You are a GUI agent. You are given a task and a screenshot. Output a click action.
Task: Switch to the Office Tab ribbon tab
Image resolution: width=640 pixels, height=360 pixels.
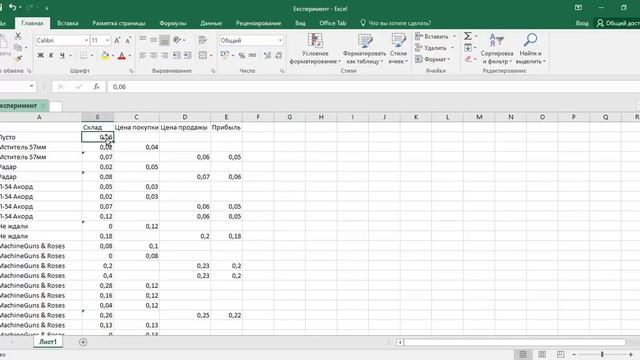click(333, 23)
